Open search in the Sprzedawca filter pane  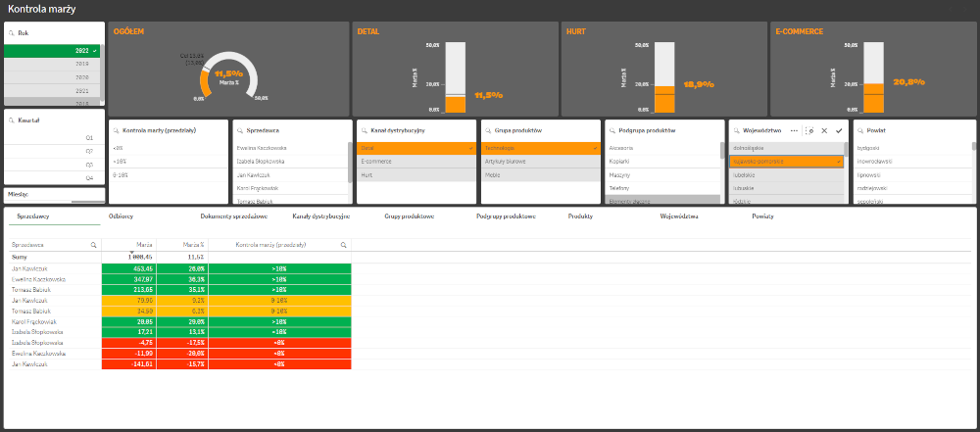[x=241, y=130]
